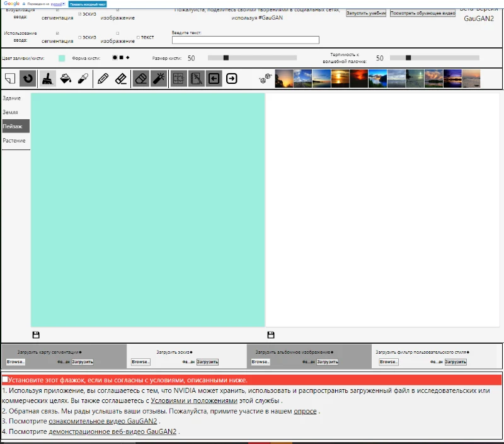Screen dimensions: 504x444
Task: Open демонстрационное веб-видео GauGAN2 link
Action: click(113, 431)
